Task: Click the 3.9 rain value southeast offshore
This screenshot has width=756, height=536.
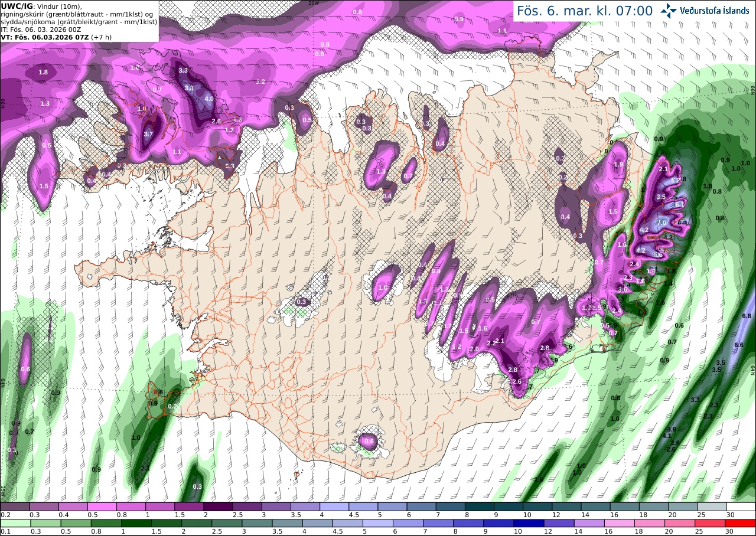Action: [x=672, y=429]
